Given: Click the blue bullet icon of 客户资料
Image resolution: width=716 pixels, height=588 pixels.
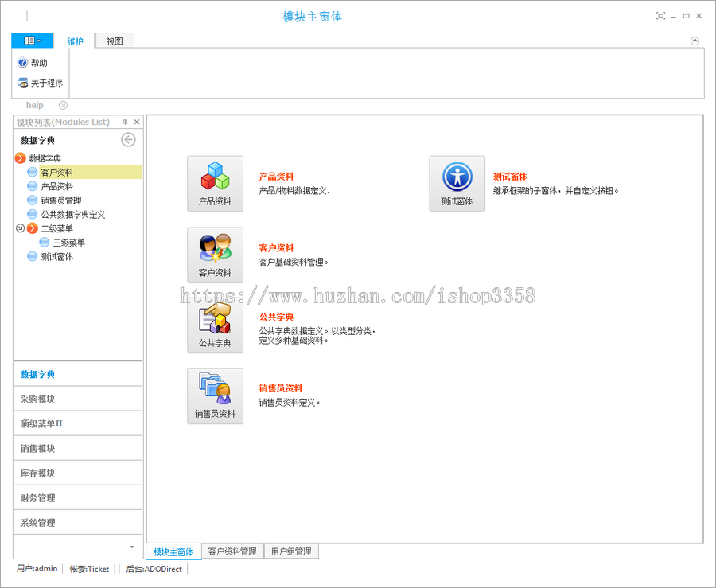Looking at the screenshot, I should (x=33, y=172).
